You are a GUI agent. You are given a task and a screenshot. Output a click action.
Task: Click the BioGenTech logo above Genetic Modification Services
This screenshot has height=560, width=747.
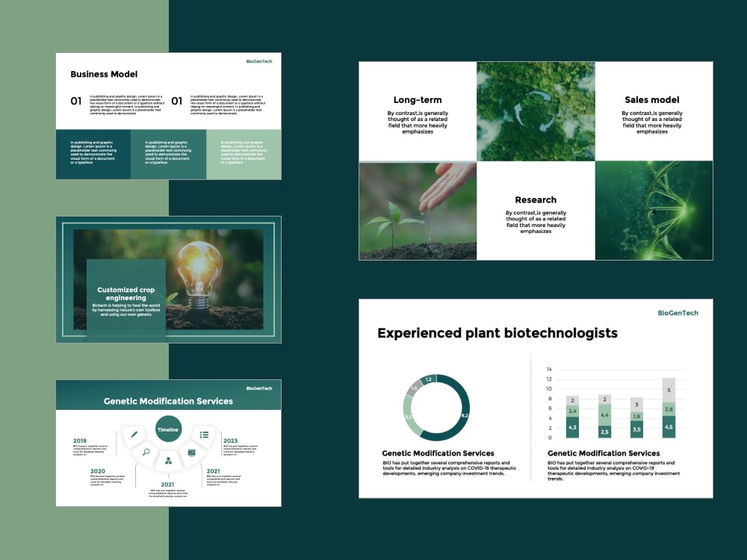coord(260,388)
